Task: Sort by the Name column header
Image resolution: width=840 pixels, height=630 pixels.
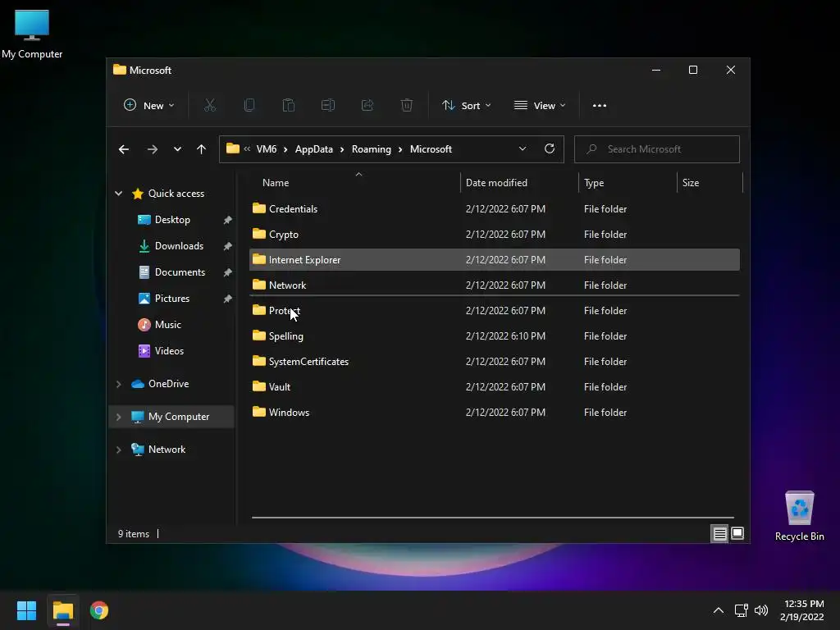Action: click(276, 183)
